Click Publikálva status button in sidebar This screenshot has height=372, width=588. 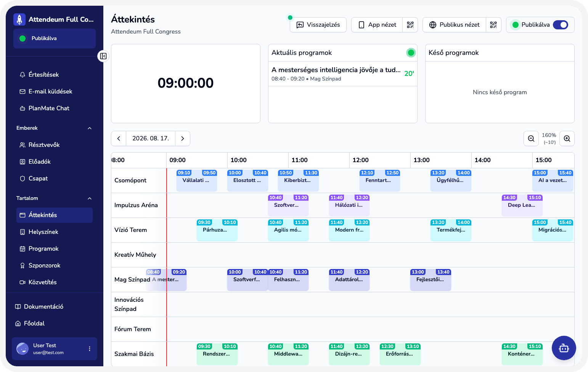(x=55, y=39)
